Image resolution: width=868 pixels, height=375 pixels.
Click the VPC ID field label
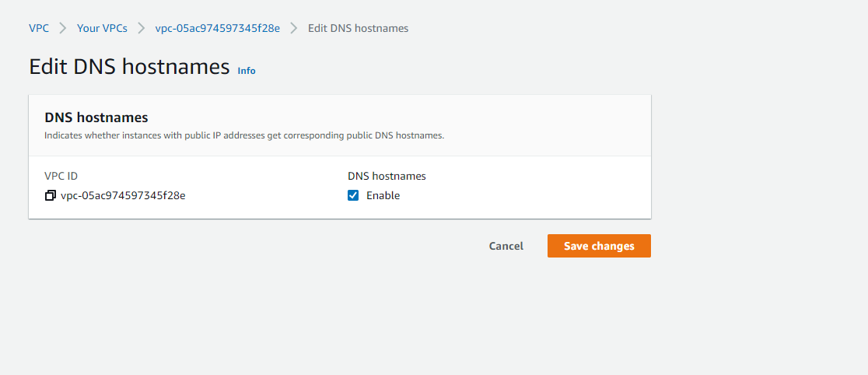pyautogui.click(x=61, y=176)
